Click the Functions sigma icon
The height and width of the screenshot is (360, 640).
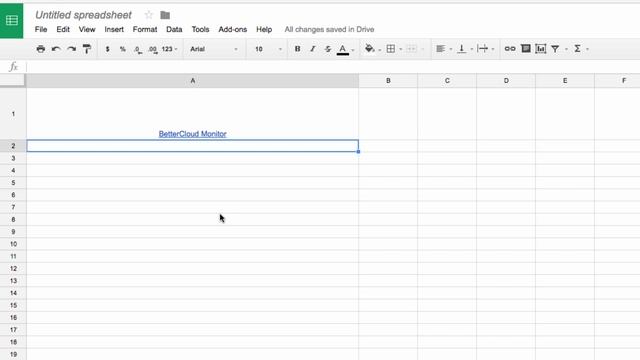[578, 49]
